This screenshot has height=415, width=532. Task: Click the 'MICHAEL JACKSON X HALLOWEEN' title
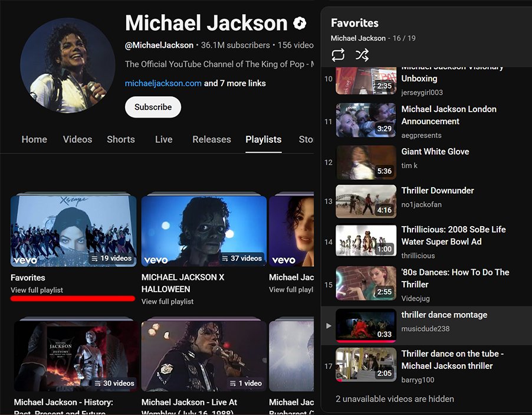click(183, 283)
